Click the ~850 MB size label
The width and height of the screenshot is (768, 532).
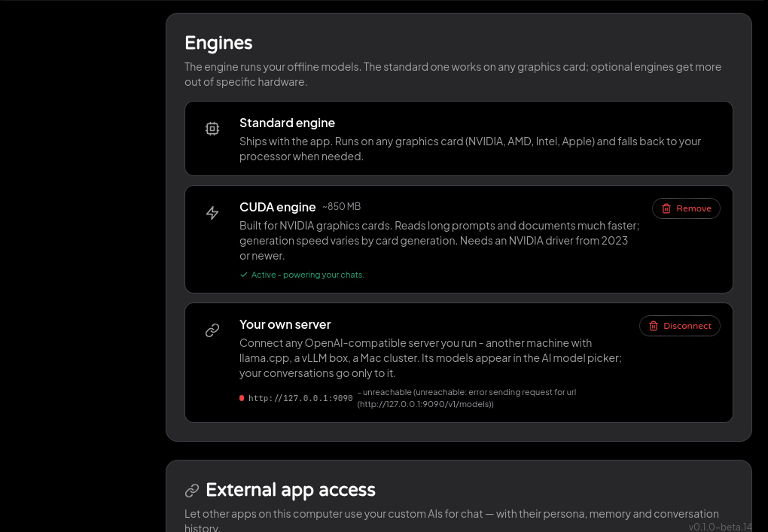tap(341, 206)
